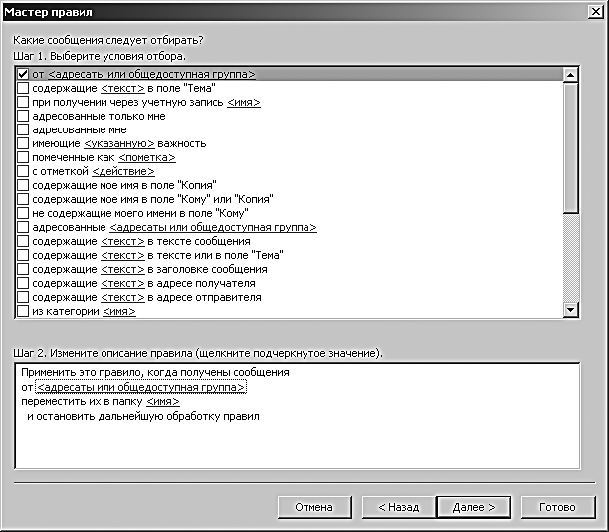
Task: Tick "не содержащие моего имени в поле Кому"
Action: point(23,213)
